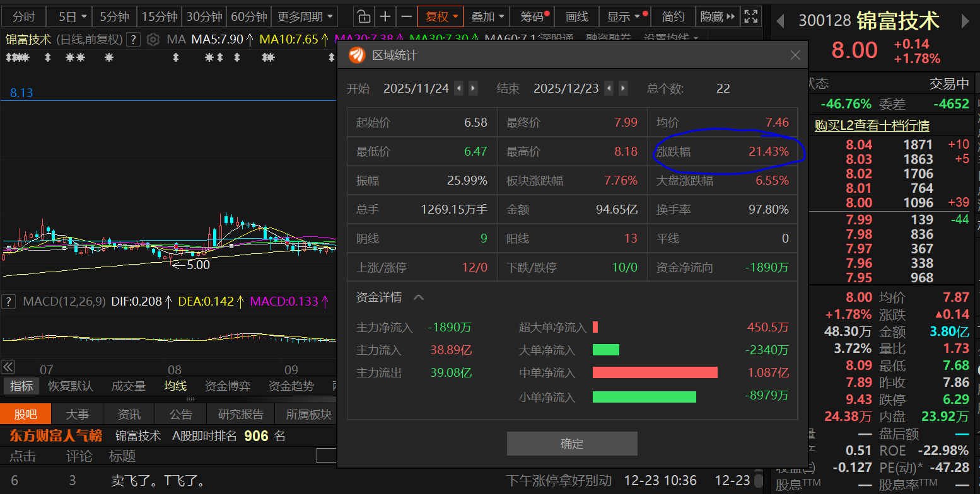This screenshot has width=980, height=494.
Task: Close the 区域统计 dialog
Action: click(795, 55)
